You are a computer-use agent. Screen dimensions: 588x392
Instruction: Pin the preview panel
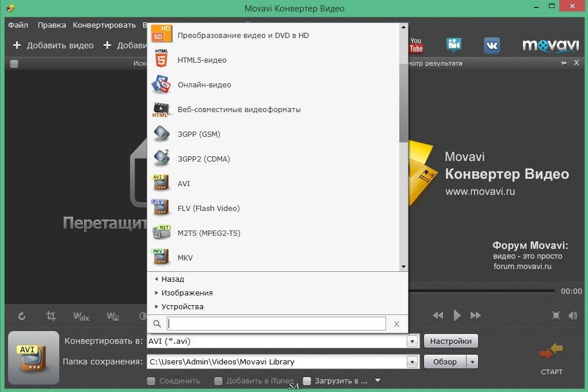pyautogui.click(x=563, y=63)
